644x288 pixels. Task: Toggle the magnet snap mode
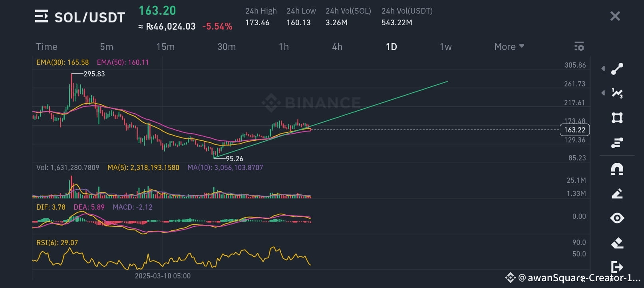(x=617, y=169)
